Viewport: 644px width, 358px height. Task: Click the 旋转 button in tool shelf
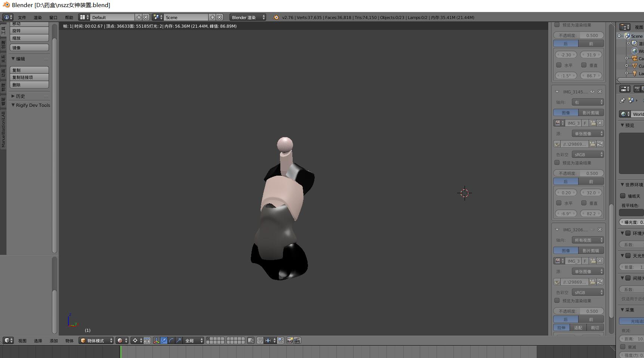[x=30, y=31]
